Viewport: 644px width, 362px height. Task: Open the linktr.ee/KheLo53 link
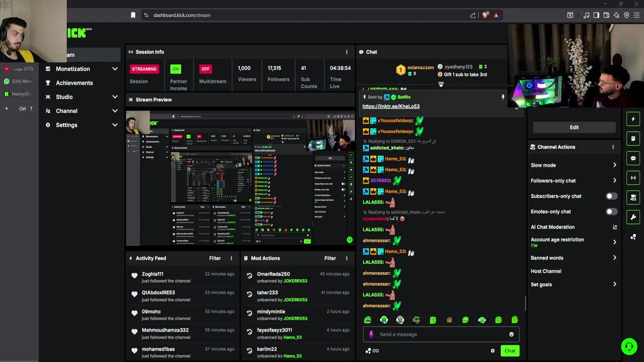pyautogui.click(x=391, y=107)
